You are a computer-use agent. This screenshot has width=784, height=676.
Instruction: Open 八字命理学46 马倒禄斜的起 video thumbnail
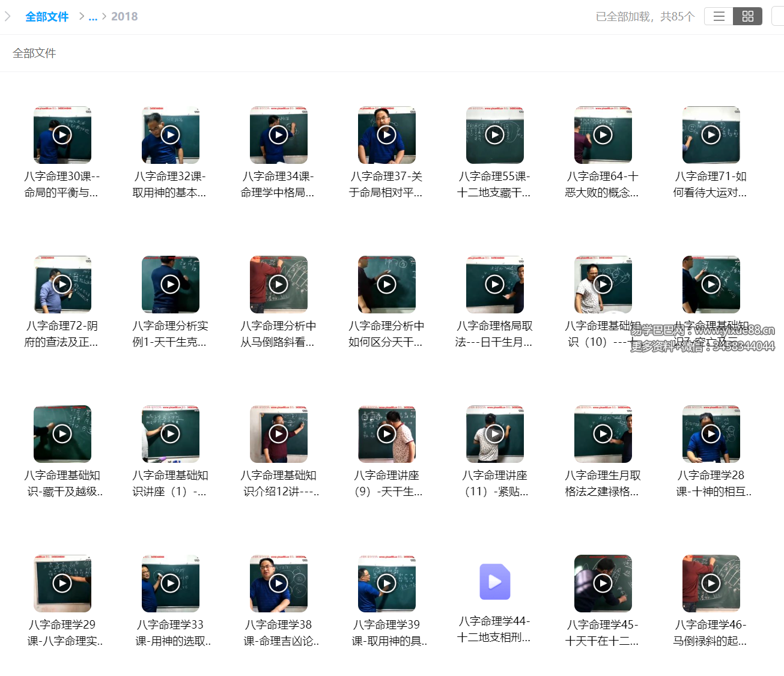click(x=711, y=584)
